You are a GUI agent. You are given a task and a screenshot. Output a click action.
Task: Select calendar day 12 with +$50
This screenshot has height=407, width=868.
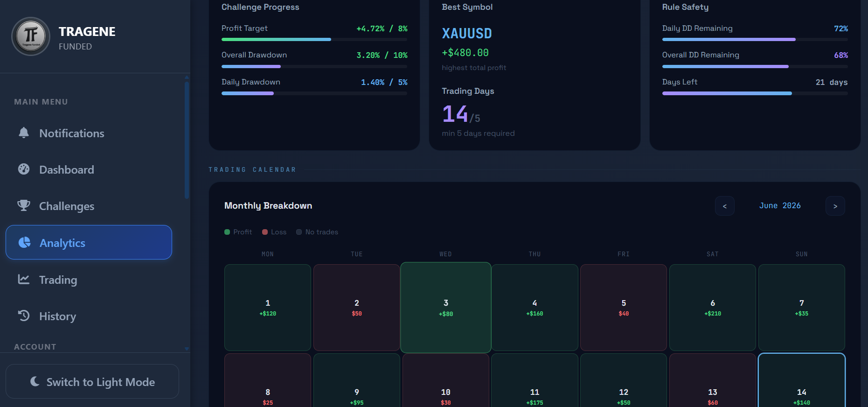pyautogui.click(x=624, y=380)
